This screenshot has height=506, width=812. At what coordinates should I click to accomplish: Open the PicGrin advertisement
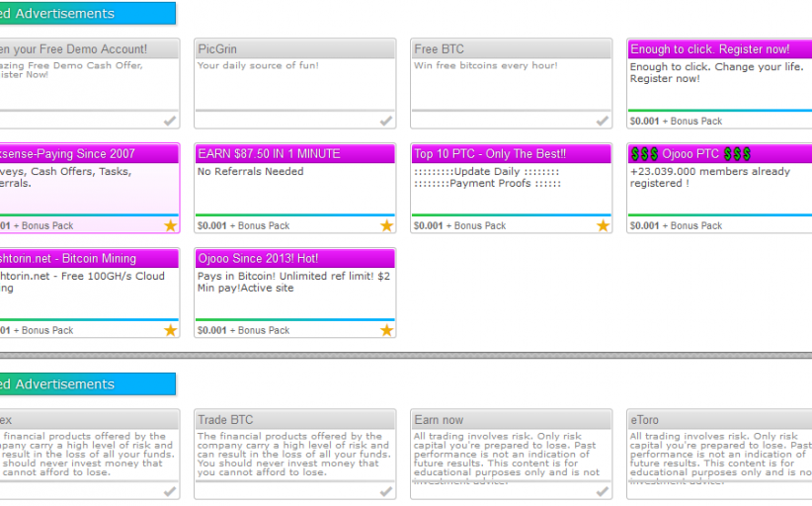click(217, 49)
